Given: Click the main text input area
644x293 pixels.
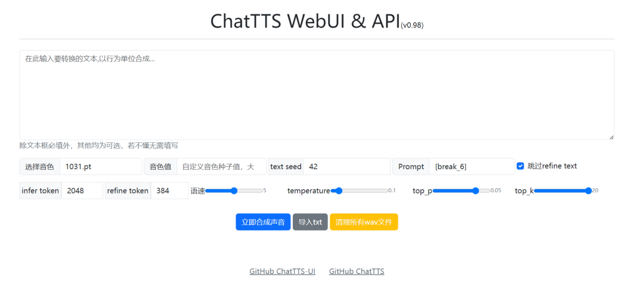Looking at the screenshot, I should [317, 95].
